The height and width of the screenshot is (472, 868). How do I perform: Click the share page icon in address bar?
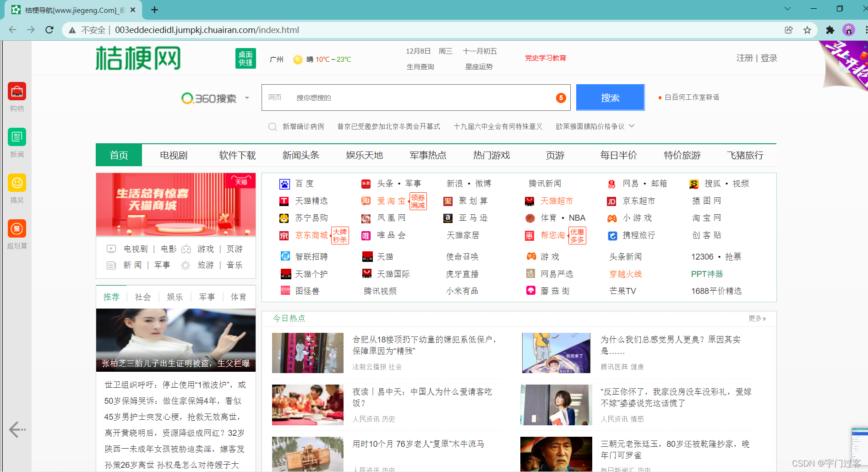(x=789, y=30)
